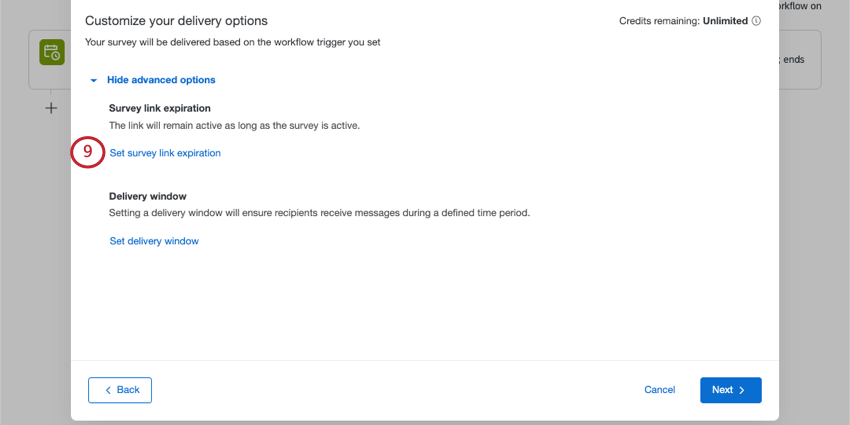Cancel the delivery options dialog

pos(659,390)
